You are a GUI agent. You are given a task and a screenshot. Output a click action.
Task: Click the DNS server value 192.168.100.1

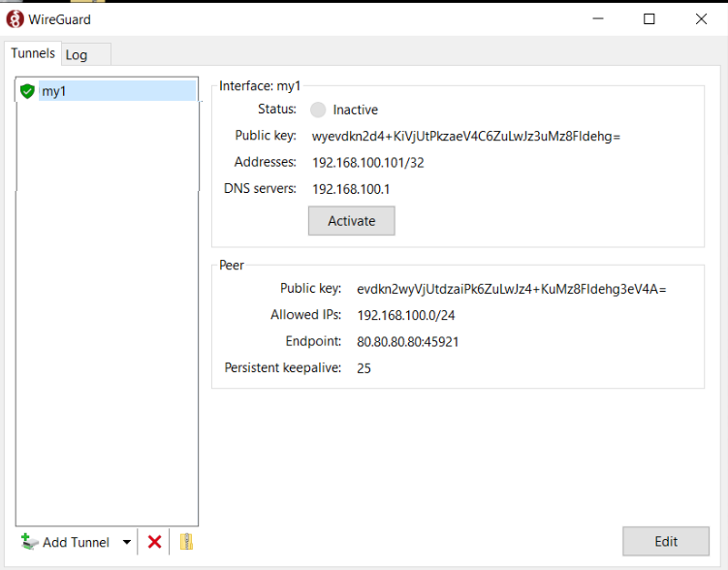point(351,189)
